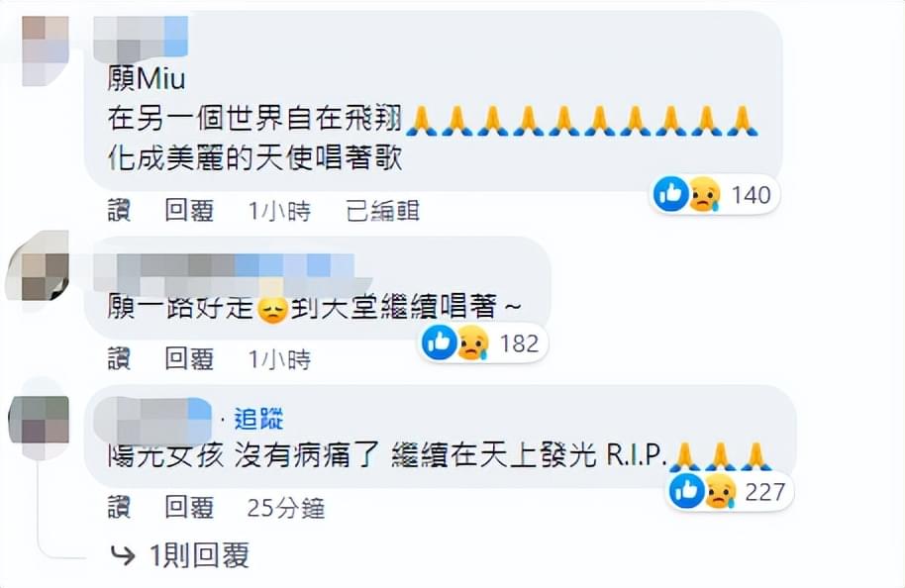Click the crying face emoji next to 227

coord(720,492)
